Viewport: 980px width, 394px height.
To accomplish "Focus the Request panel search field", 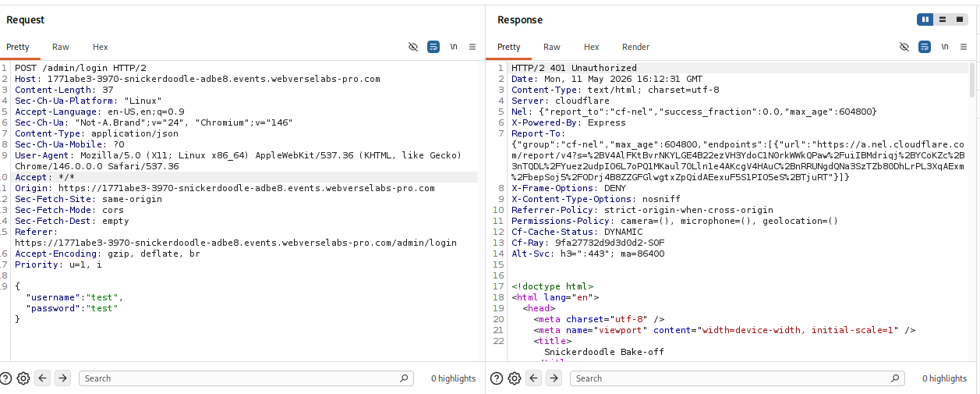I will 246,378.
